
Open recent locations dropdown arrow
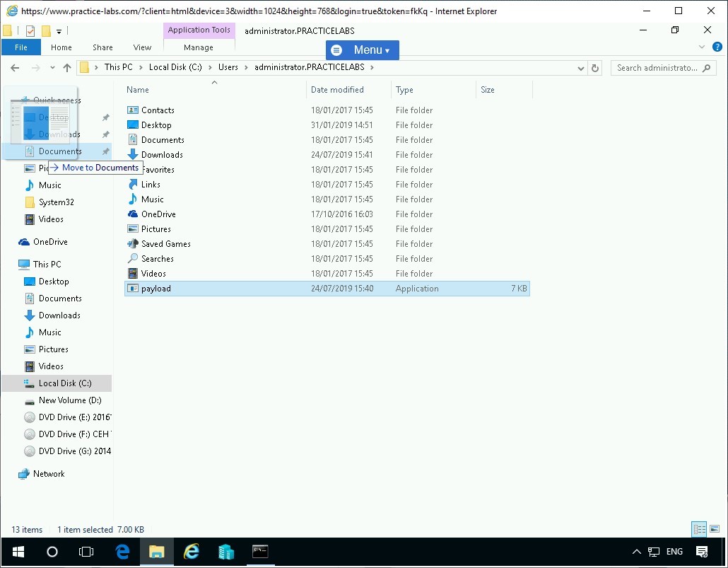[52, 68]
